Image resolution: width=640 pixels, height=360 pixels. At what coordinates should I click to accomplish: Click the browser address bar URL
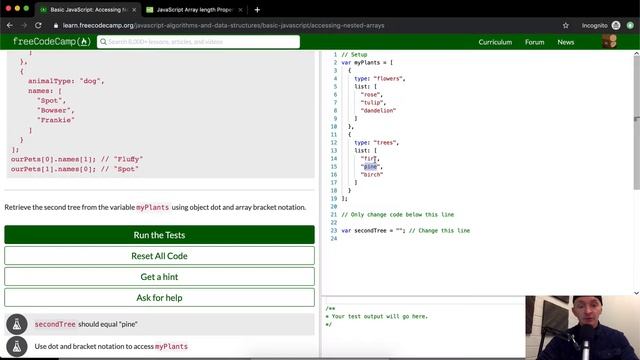click(223, 25)
